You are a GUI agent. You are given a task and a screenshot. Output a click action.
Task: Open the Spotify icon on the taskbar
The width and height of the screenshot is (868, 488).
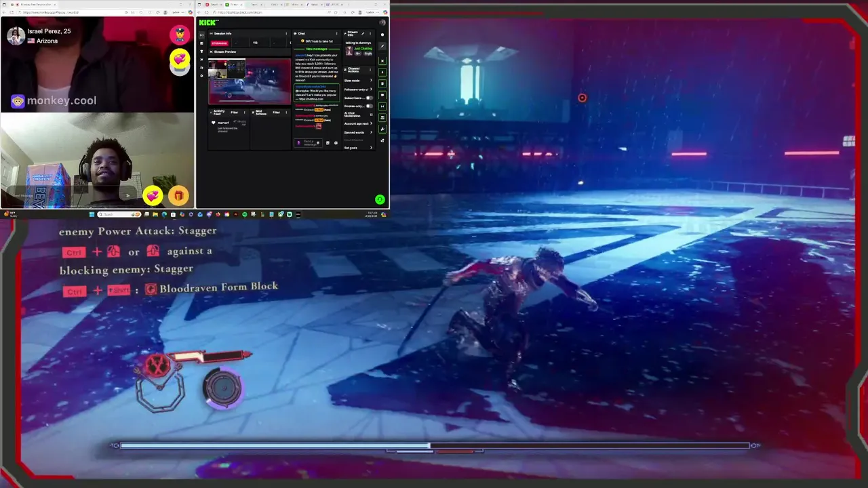pos(244,214)
